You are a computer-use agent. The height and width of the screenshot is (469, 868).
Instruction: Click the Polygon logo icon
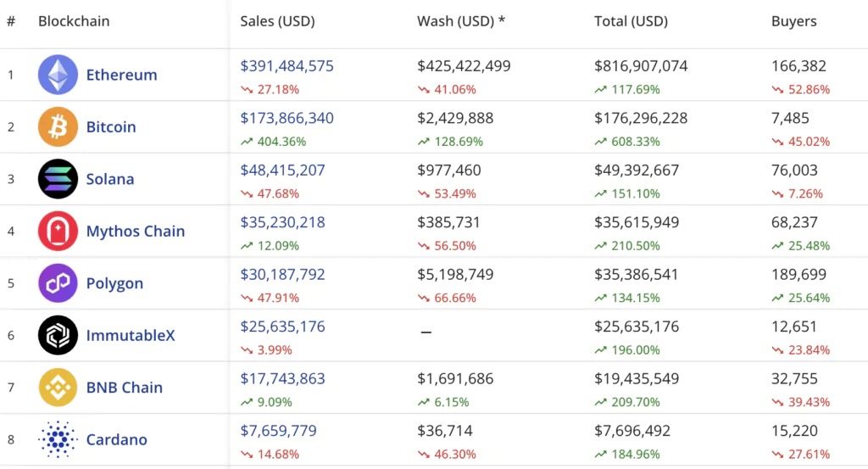click(58, 283)
